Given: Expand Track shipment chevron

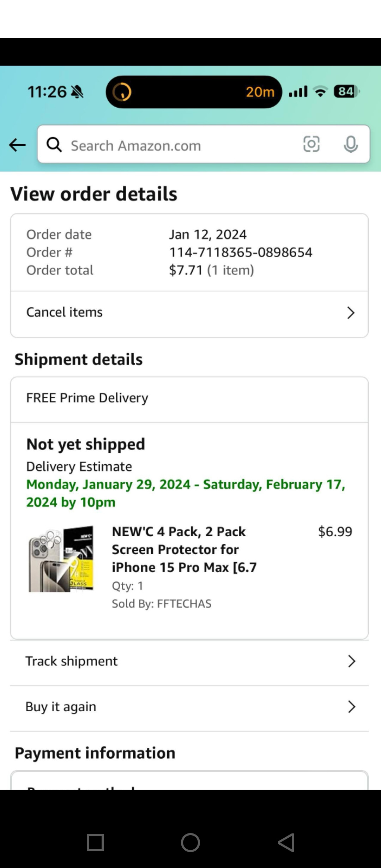Looking at the screenshot, I should [351, 661].
